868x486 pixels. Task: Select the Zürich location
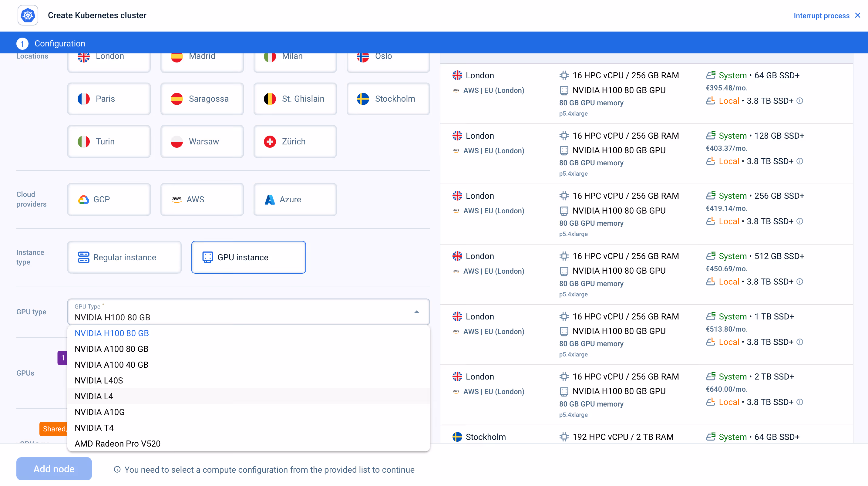[x=295, y=142]
